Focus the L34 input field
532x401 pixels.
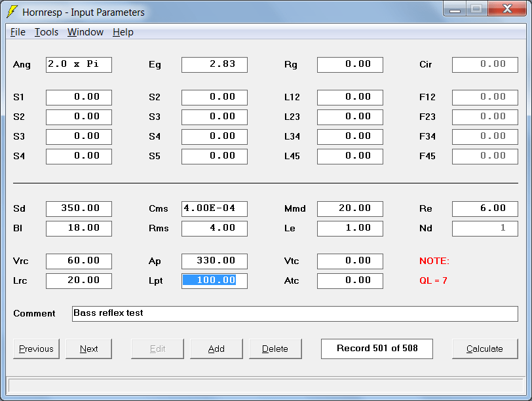pos(350,137)
